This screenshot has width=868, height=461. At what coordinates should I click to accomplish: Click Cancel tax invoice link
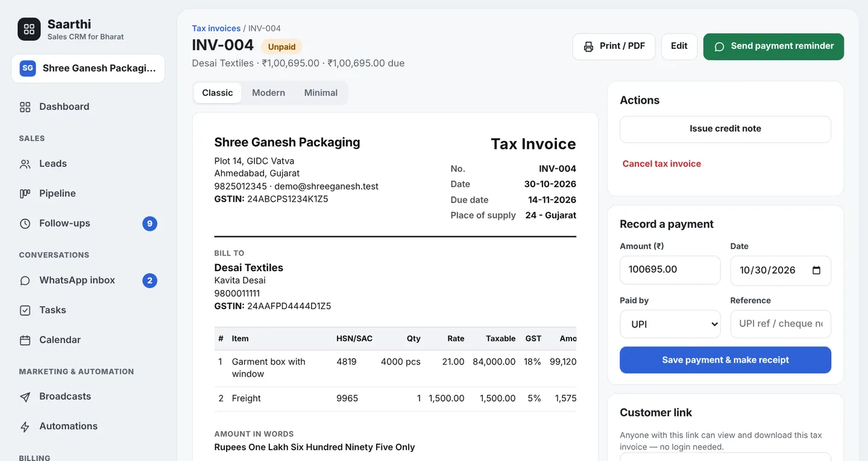click(x=661, y=164)
